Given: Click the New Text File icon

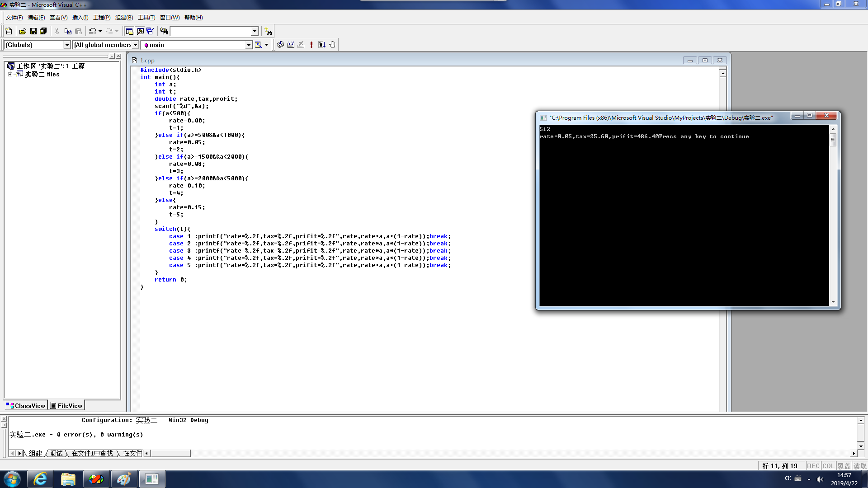Looking at the screenshot, I should click(x=9, y=31).
